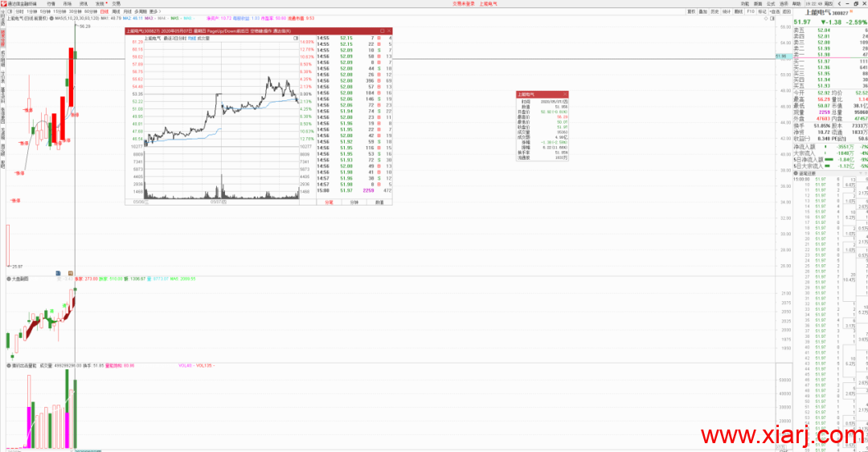Select the 分钟 tab in popup
The height and width of the screenshot is (452, 868).
[354, 202]
